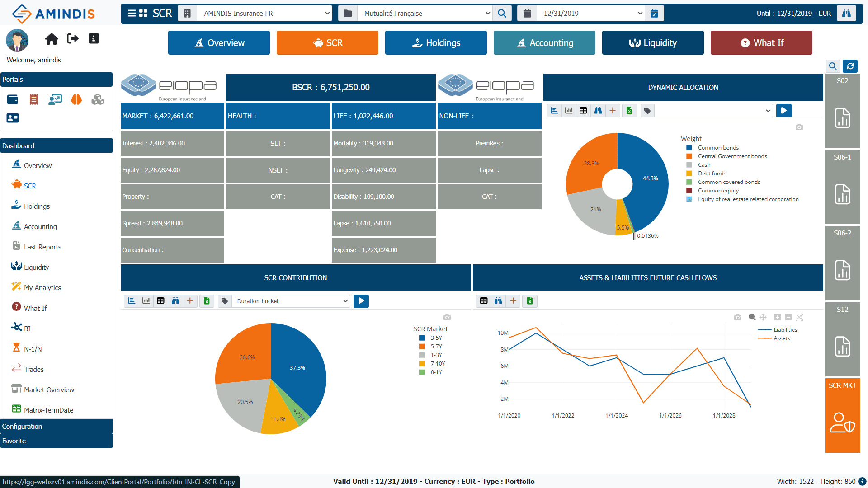
Task: Open the hamburger menu beside SCR title
Action: coord(132,13)
